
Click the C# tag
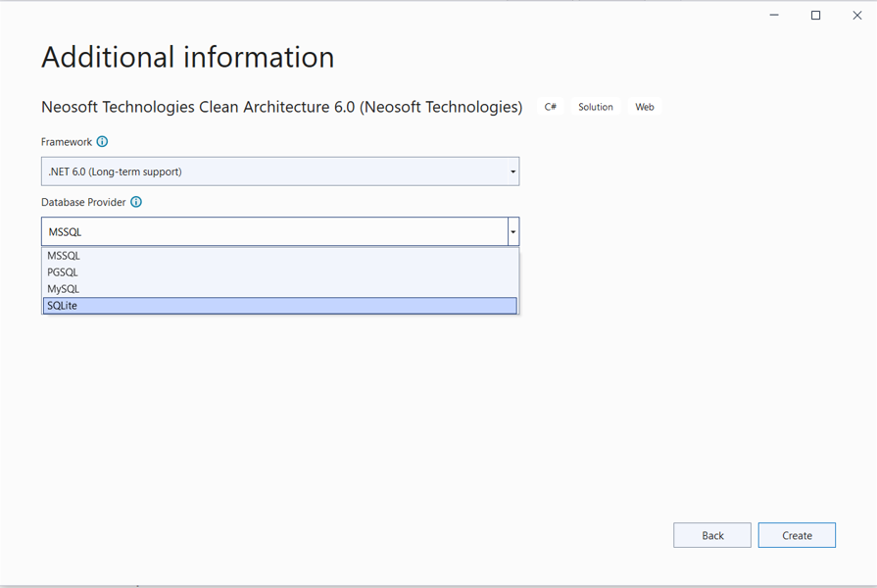[551, 107]
